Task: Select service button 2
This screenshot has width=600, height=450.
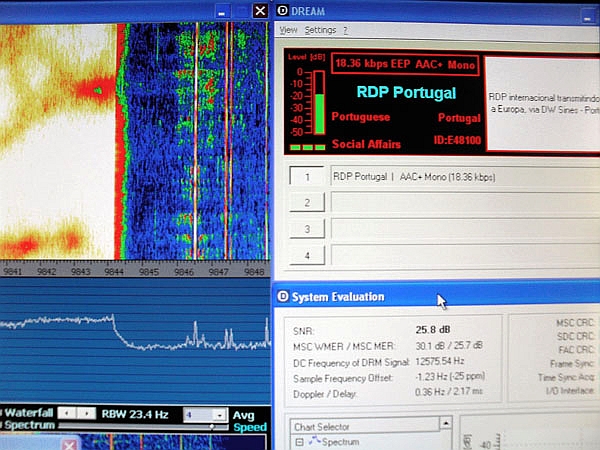Action: click(307, 202)
